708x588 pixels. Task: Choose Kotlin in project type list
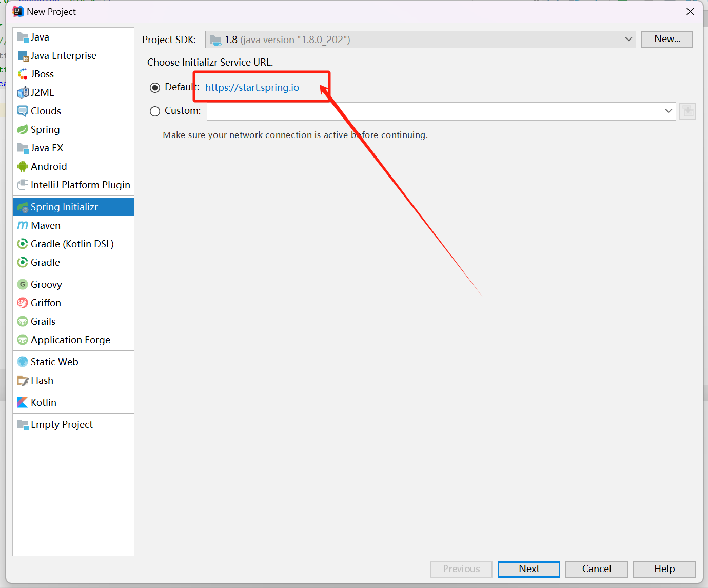point(73,402)
